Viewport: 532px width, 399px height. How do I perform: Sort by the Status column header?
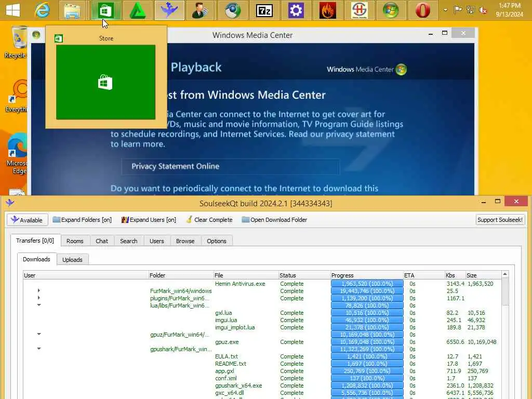[x=304, y=275]
